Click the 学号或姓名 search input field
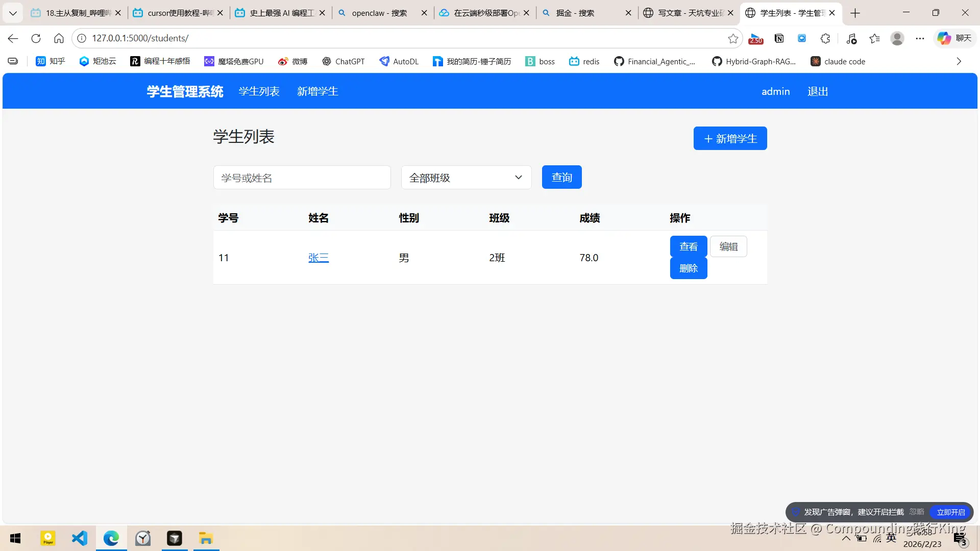 click(302, 178)
